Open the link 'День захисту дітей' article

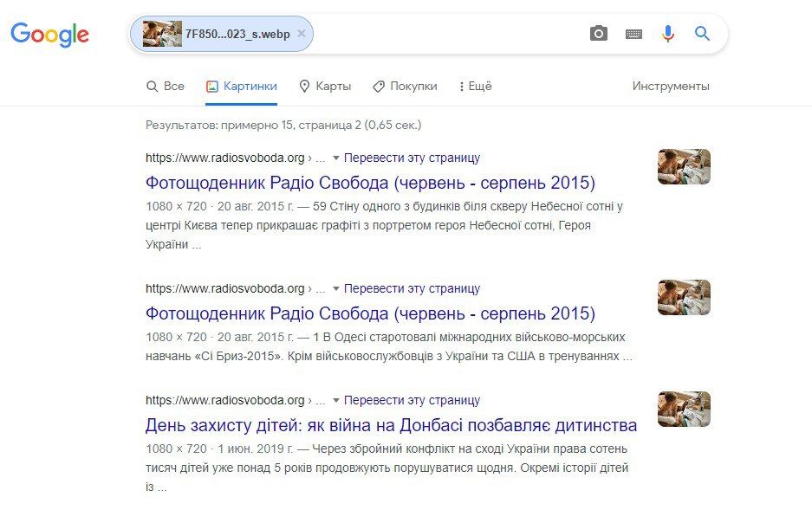tap(390, 425)
